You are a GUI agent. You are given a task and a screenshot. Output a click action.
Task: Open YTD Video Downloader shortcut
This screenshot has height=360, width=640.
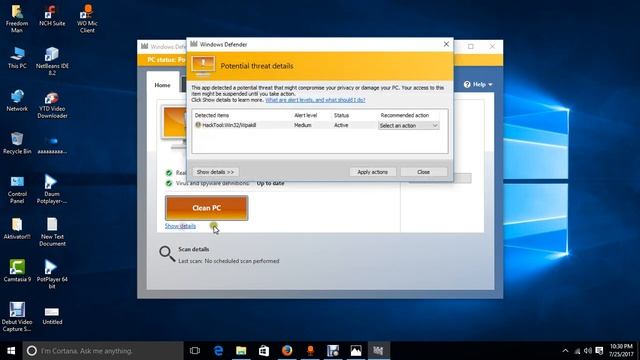[52, 104]
